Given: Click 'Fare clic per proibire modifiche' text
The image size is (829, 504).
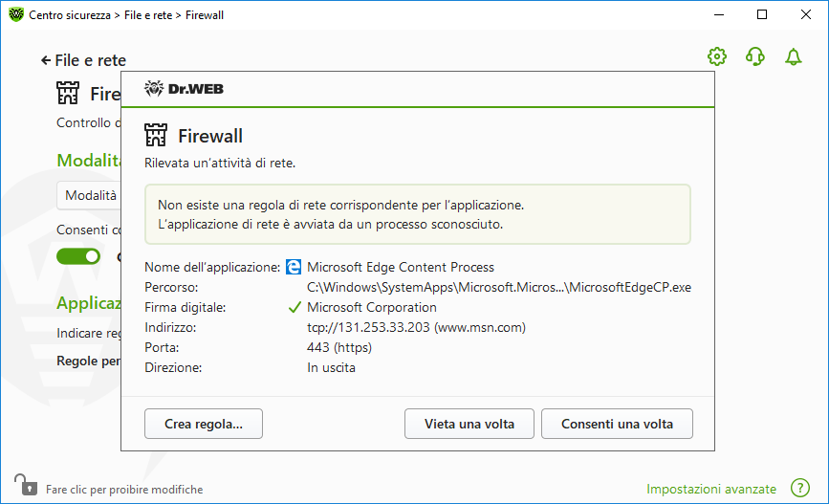Looking at the screenshot, I should coord(124,490).
